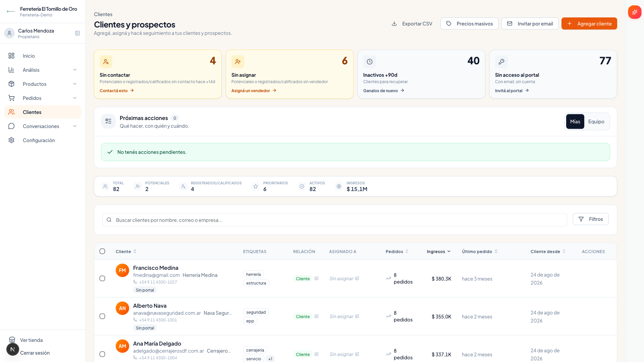Expand the Conversaciones sidebar menu
Image resolution: width=644 pixels, height=362 pixels.
tap(43, 126)
